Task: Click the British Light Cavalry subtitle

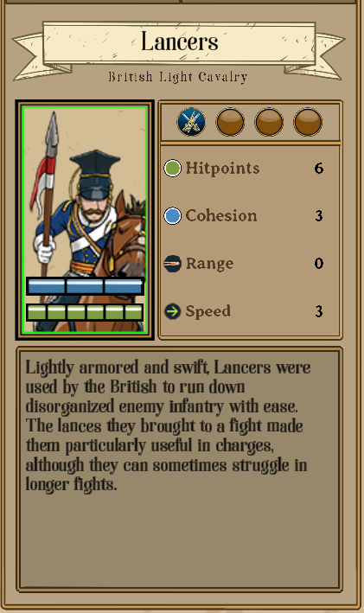Action: (x=178, y=77)
